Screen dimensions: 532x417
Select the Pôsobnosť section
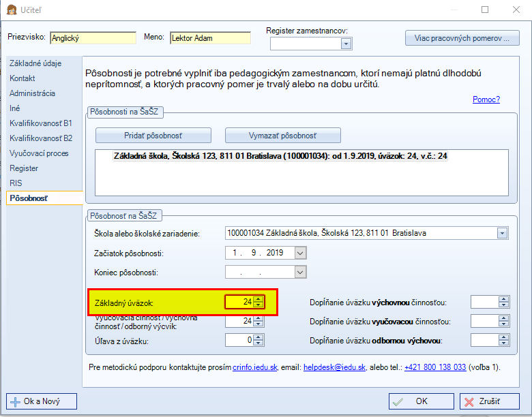[44, 198]
